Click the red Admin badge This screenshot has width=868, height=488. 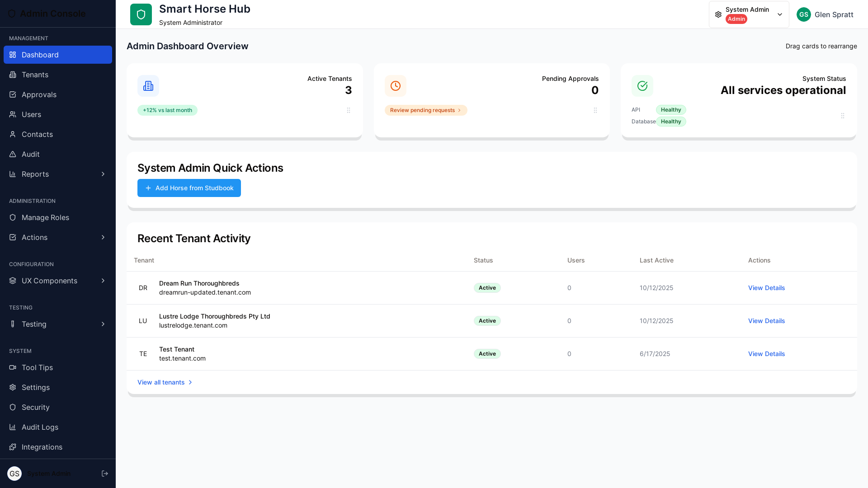pyautogui.click(x=736, y=19)
